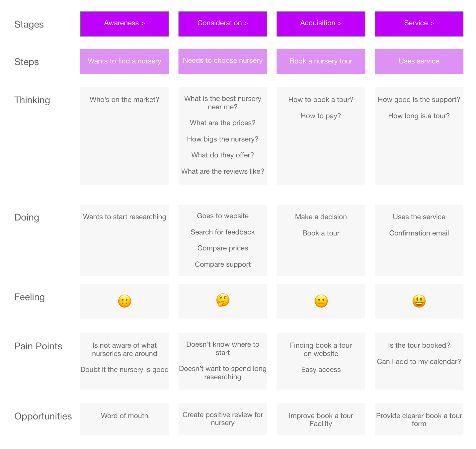Image resolution: width=476 pixels, height=449 pixels.
Task: Click 'Confirmation email' in Doing row
Action: click(x=419, y=233)
